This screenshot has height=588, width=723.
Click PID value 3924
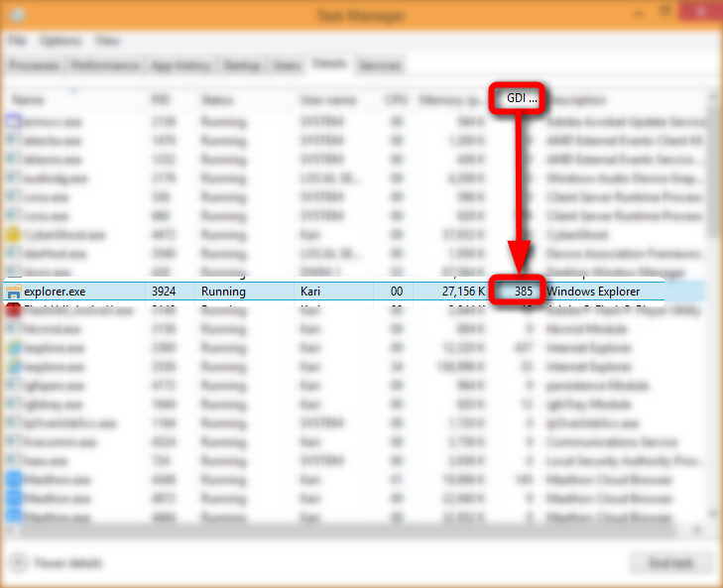point(164,292)
